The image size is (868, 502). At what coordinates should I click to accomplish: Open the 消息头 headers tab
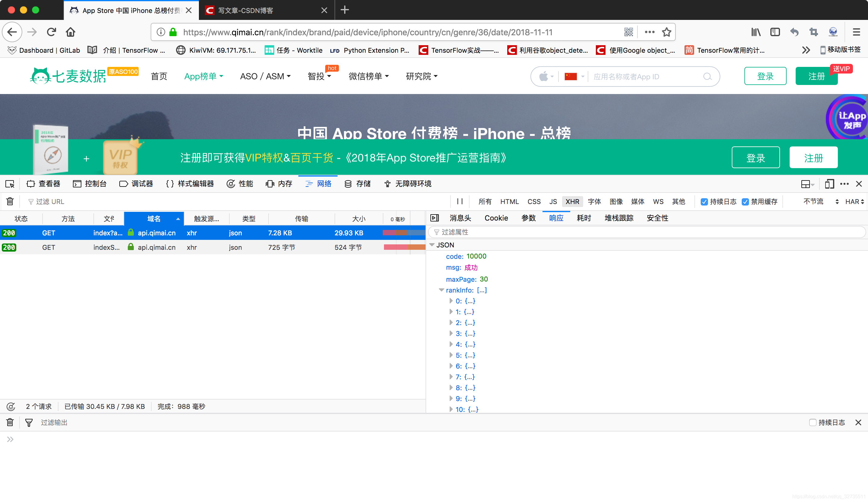460,218
